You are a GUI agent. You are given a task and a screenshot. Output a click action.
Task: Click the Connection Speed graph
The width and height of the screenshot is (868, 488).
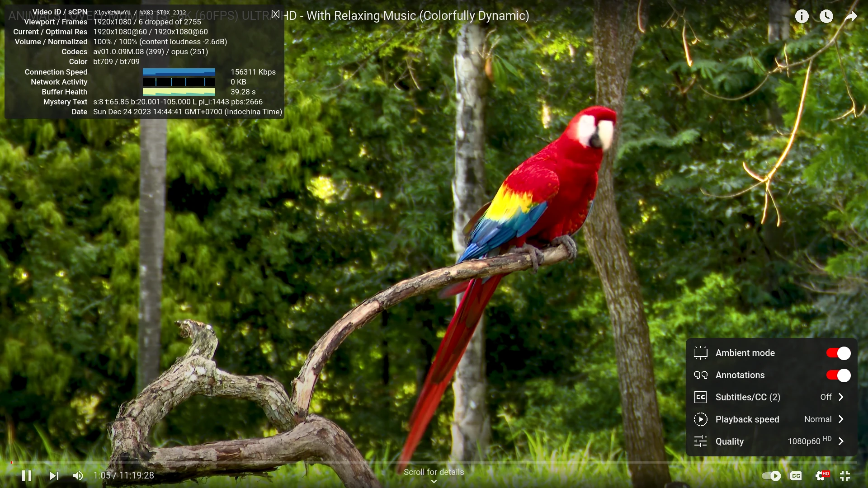point(179,72)
